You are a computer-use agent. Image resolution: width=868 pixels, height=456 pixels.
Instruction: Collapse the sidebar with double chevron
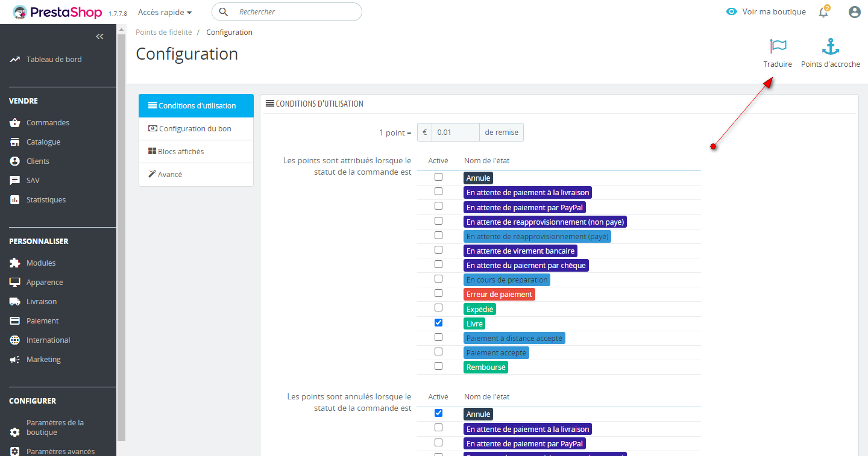[x=100, y=37]
